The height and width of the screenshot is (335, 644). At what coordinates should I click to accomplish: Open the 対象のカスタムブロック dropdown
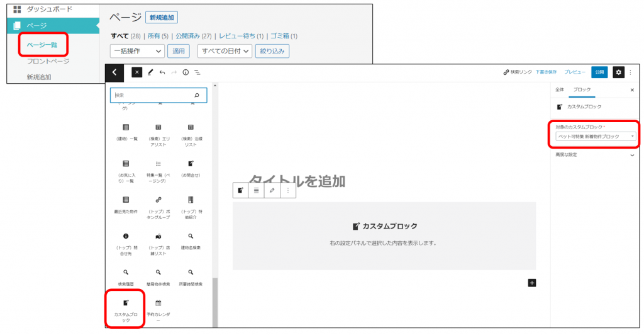tap(595, 136)
